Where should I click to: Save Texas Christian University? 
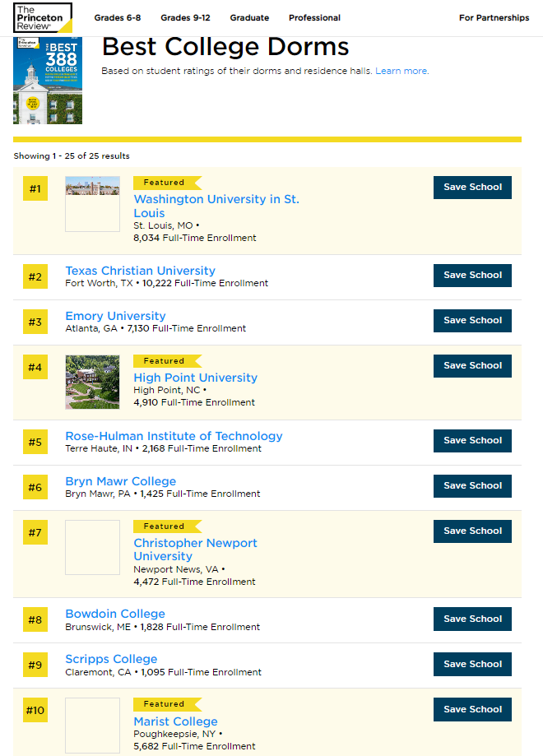click(472, 276)
